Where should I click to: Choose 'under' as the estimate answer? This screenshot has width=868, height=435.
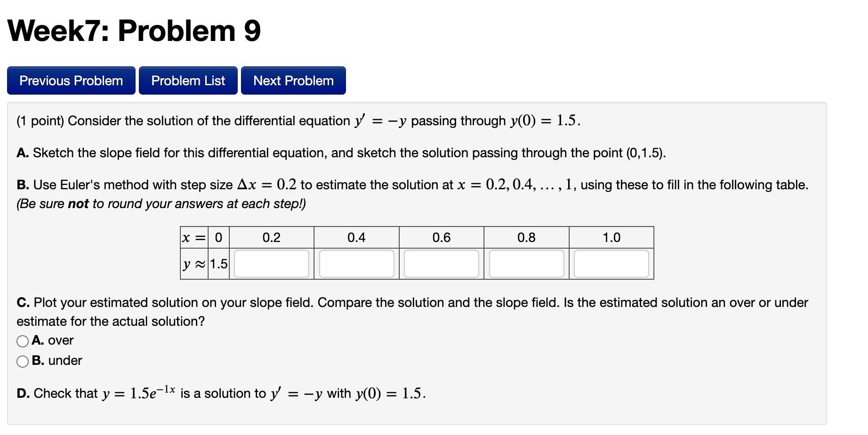point(22,361)
